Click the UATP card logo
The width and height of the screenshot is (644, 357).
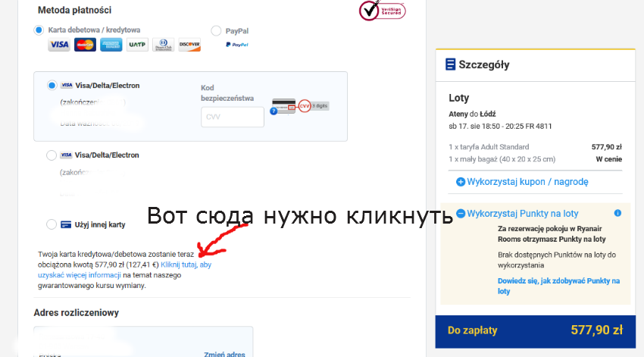coord(137,45)
